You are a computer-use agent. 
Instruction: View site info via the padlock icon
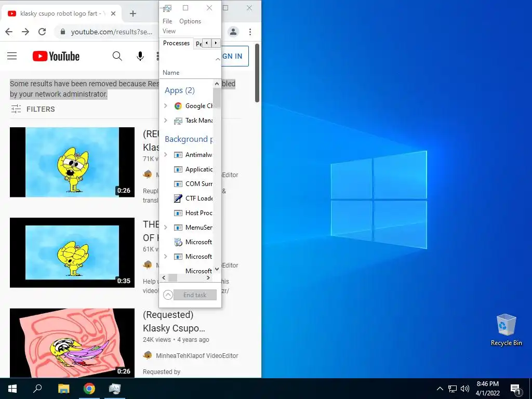coord(63,32)
